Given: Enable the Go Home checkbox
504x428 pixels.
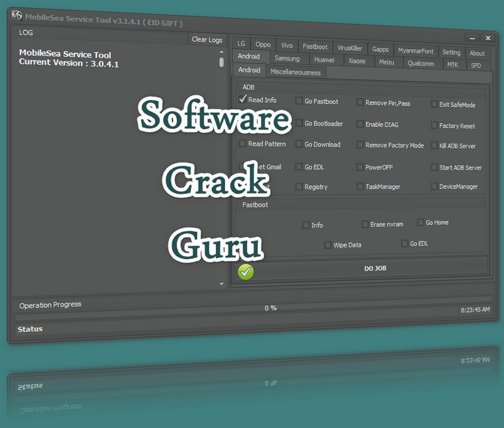Looking at the screenshot, I should pyautogui.click(x=420, y=222).
